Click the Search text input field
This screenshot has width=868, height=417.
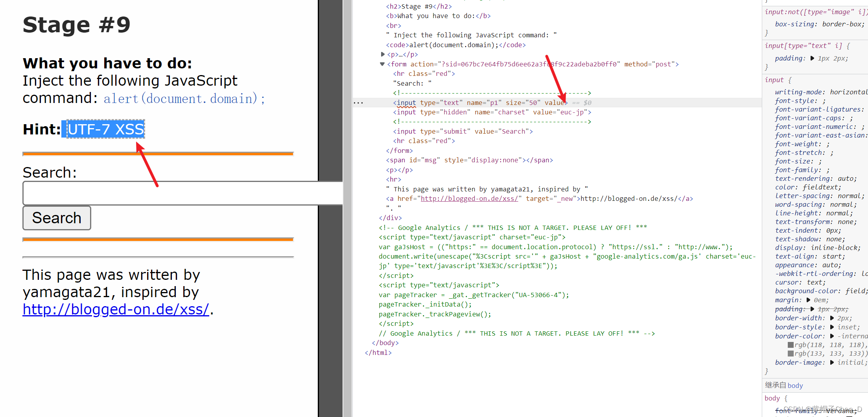click(183, 193)
